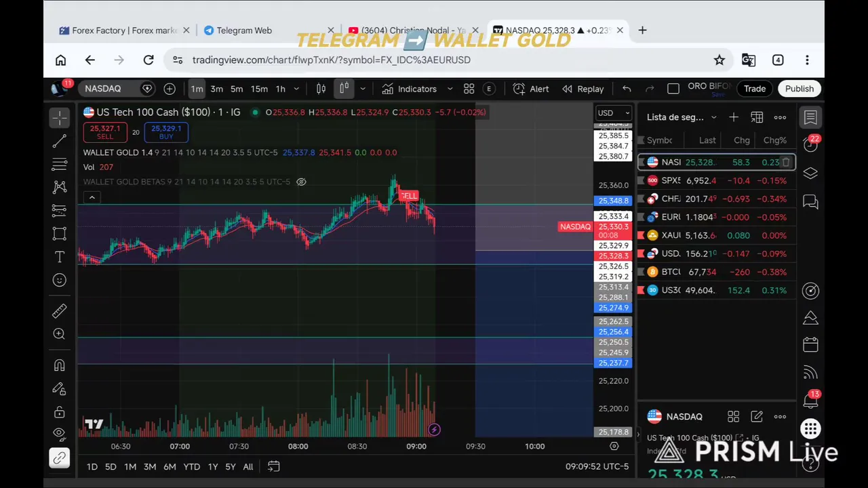Viewport: 868px width, 488px height.
Task: Click the red SELL price button
Action: pos(105,131)
